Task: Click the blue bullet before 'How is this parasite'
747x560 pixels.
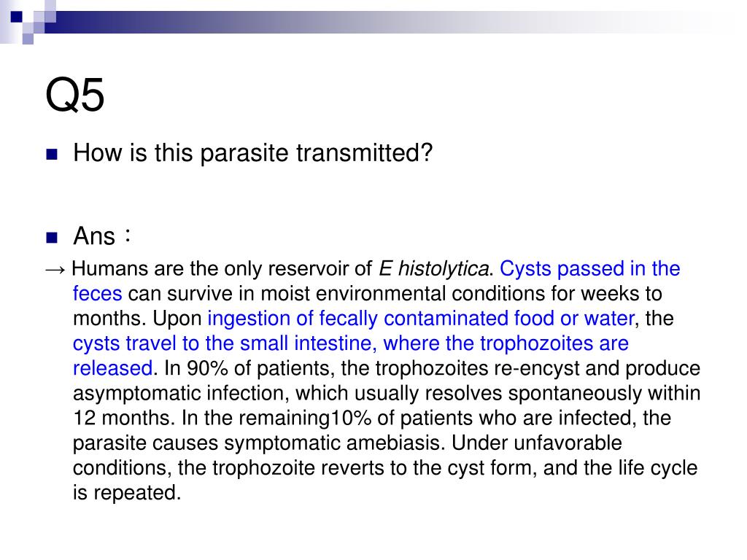Action: tap(52, 155)
